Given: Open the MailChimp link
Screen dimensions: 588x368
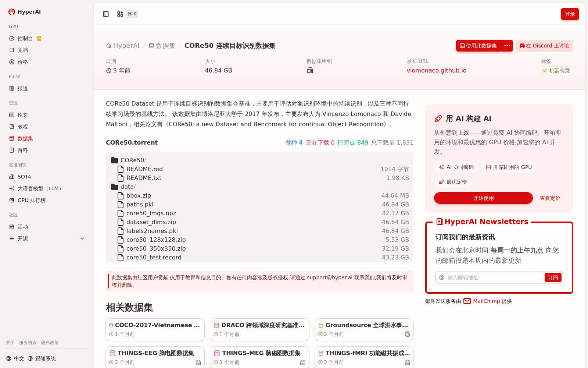Looking at the screenshot, I should coord(487,301).
